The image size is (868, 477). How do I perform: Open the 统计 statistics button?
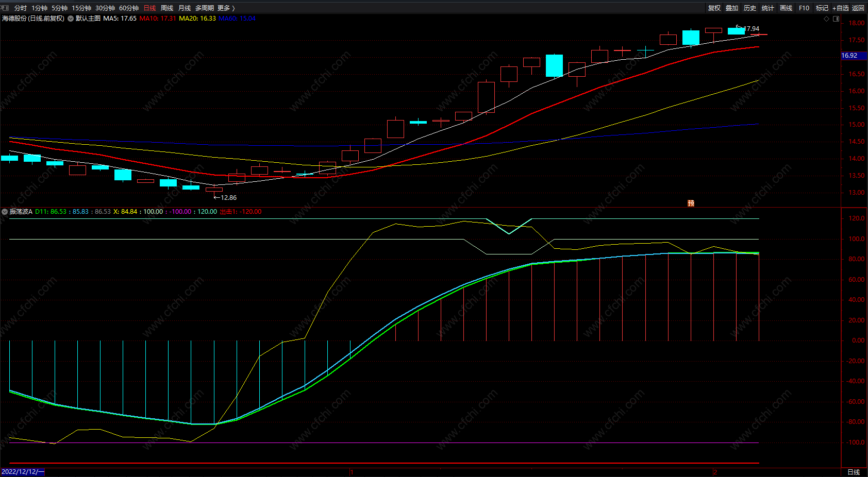[x=768, y=8]
